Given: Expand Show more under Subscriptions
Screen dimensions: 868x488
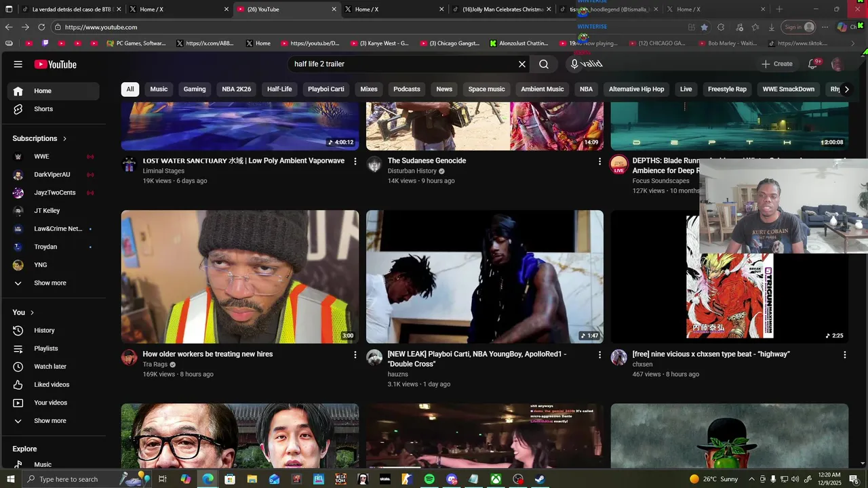Looking at the screenshot, I should [x=52, y=283].
